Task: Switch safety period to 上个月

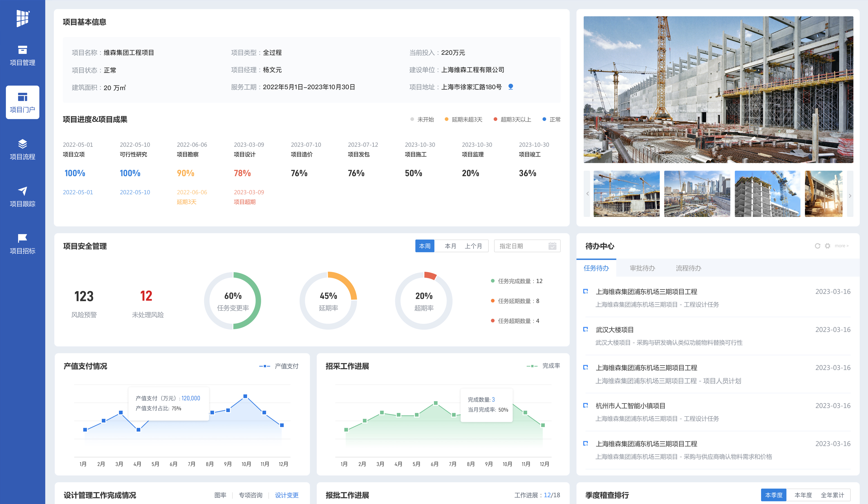Action: [x=473, y=246]
